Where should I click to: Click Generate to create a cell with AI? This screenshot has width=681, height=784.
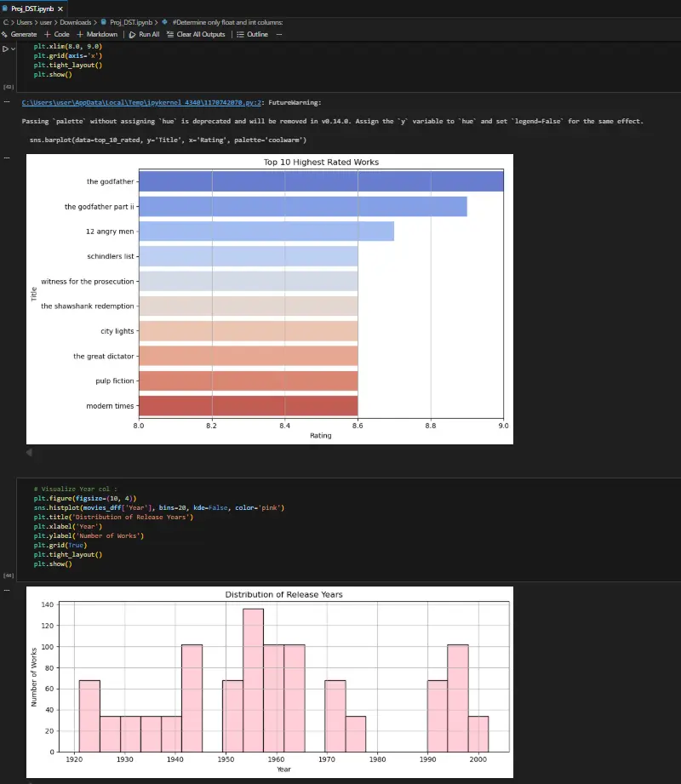click(x=21, y=34)
